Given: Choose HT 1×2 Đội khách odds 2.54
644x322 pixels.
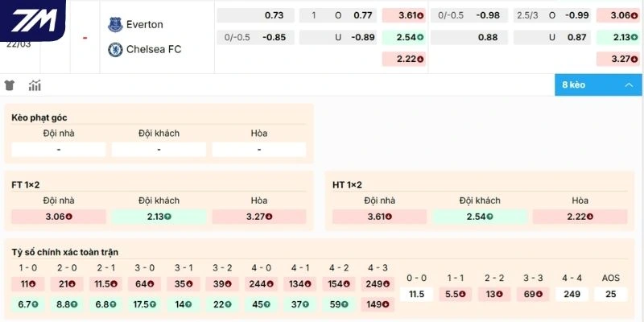Looking at the screenshot, I should click(x=480, y=217).
